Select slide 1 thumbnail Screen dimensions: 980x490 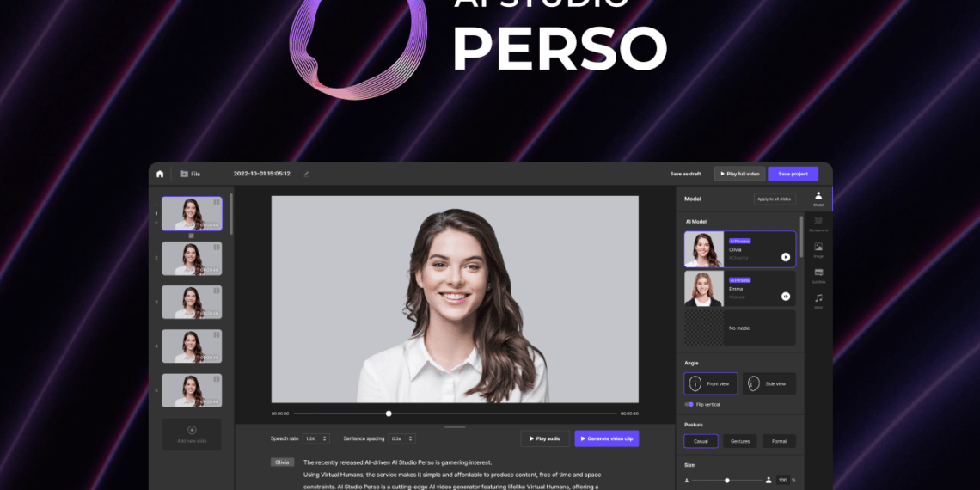192,214
